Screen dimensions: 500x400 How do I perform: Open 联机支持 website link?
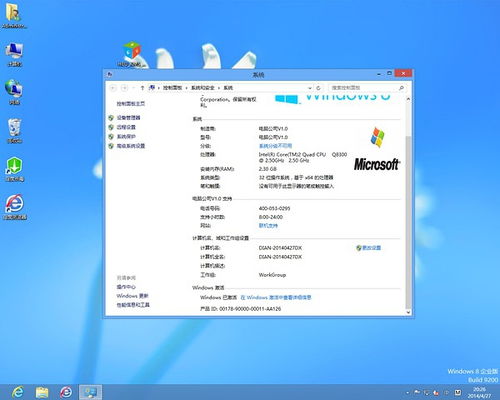click(x=268, y=226)
